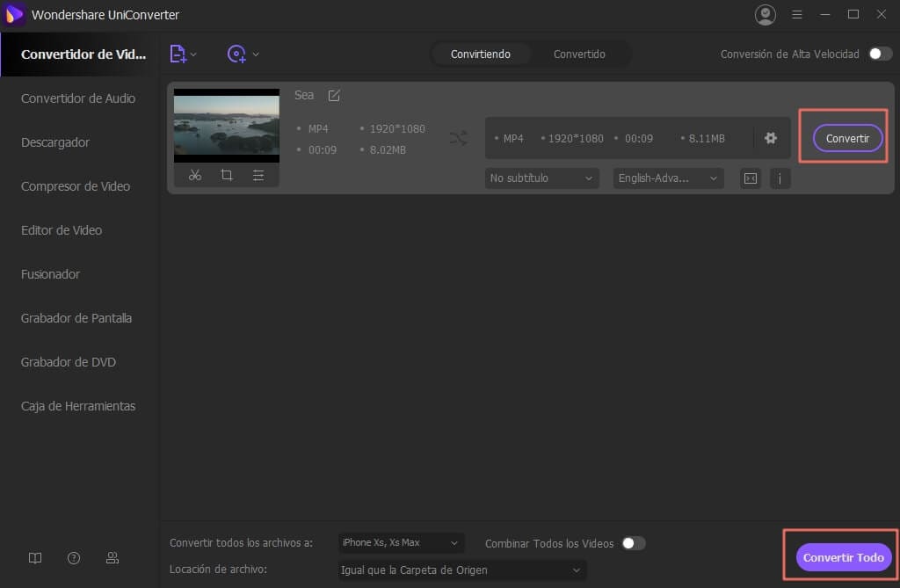Click the Sea video thumbnail
Image resolution: width=900 pixels, height=588 pixels.
pos(227,125)
